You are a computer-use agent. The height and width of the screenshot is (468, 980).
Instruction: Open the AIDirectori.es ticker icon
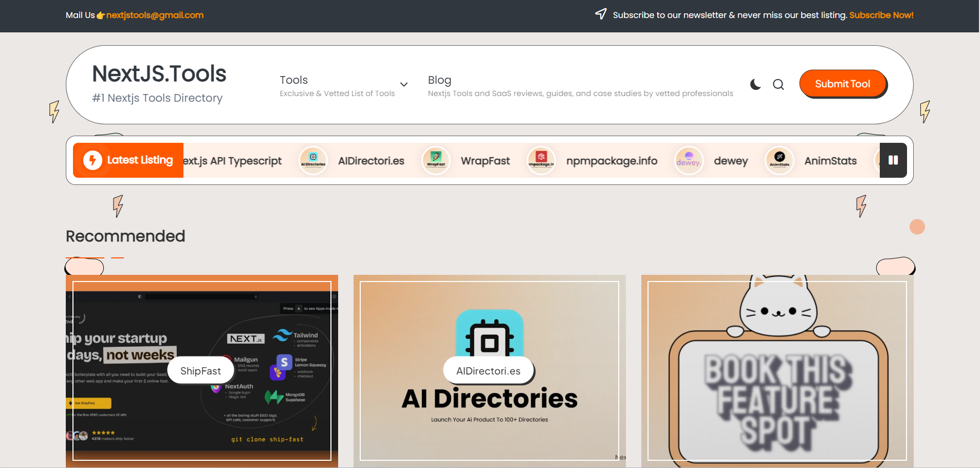[313, 161]
